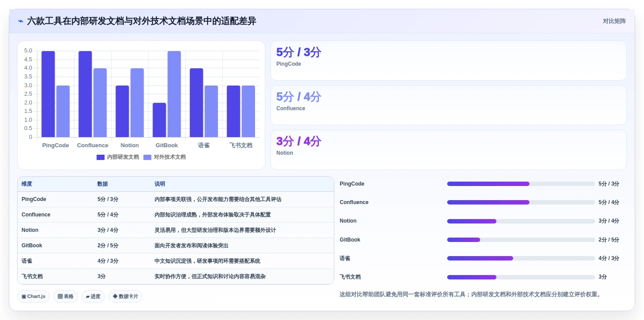The width and height of the screenshot is (644, 320).
Task: Select the 语雀 table row name
Action: [27, 261]
